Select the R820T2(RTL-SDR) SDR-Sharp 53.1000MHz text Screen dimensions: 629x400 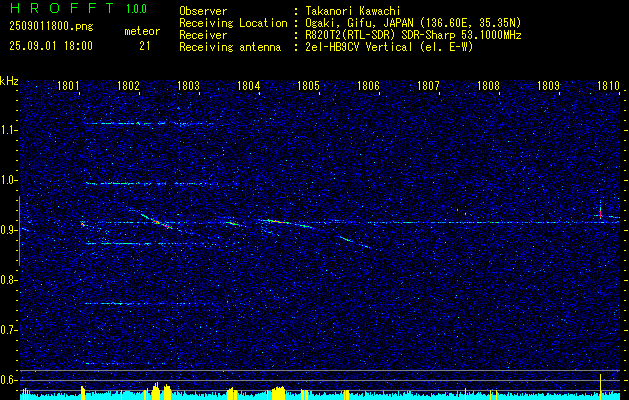(x=413, y=35)
